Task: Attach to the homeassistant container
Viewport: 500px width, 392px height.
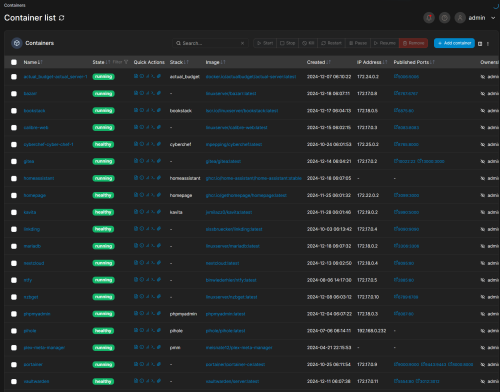Action: coord(159,178)
